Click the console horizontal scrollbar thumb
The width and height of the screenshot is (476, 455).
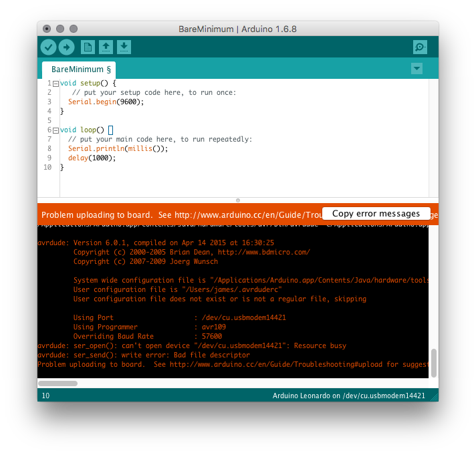coord(57,384)
